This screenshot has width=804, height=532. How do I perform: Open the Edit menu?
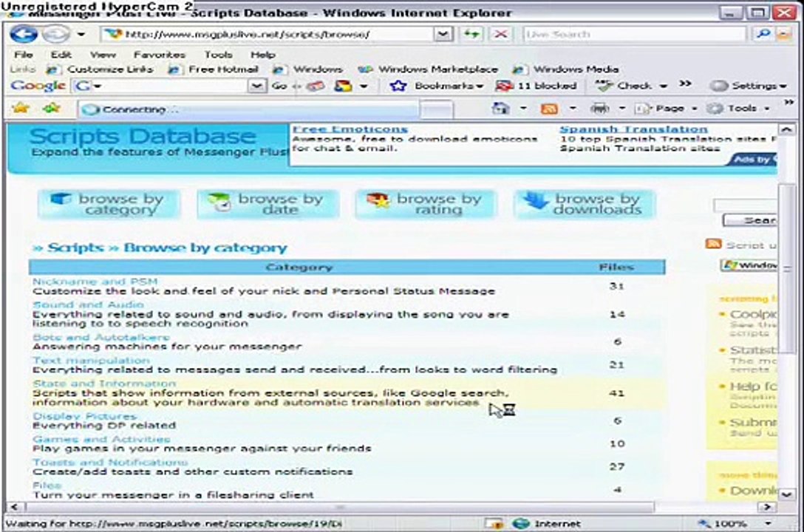[x=61, y=55]
